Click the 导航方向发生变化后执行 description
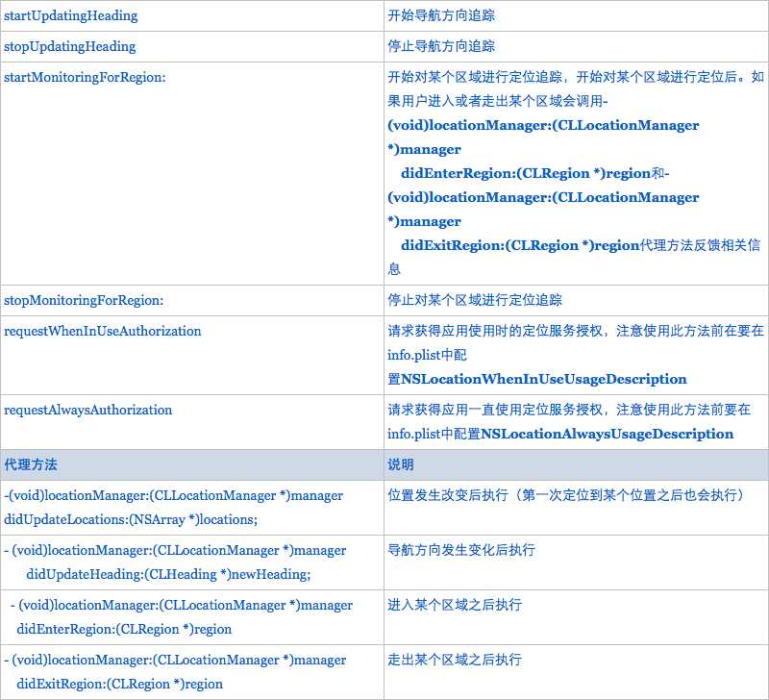Viewport: 769px width, 700px height. [461, 550]
